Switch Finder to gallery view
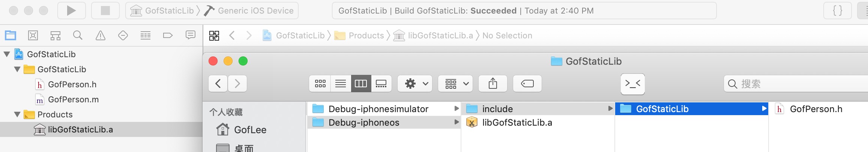Viewport: 868px width, 152px height. coord(381,84)
